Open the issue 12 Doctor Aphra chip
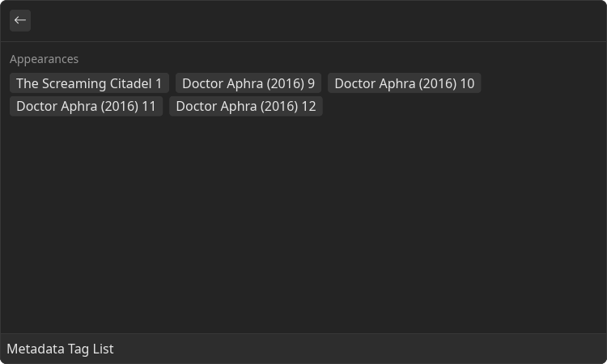This screenshot has height=364, width=607. (x=246, y=107)
